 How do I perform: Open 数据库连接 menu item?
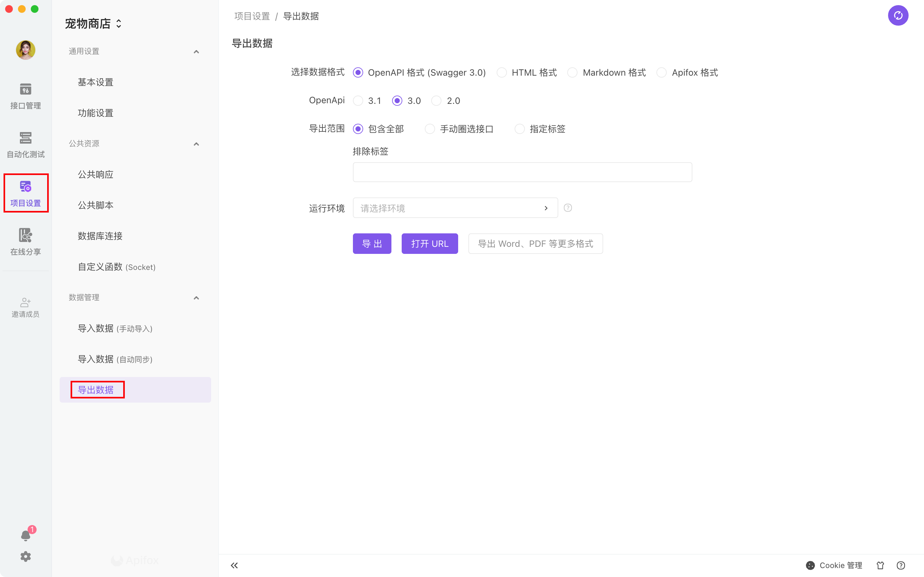(100, 236)
